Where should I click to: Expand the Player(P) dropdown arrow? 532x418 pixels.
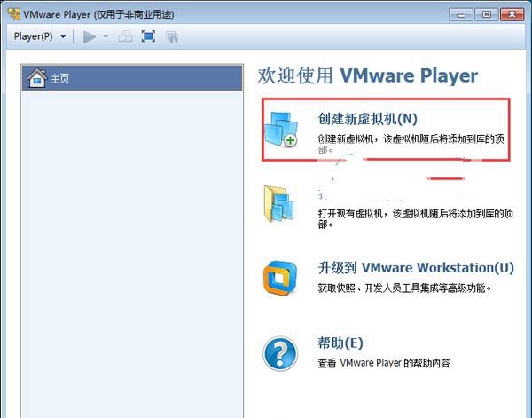point(63,36)
